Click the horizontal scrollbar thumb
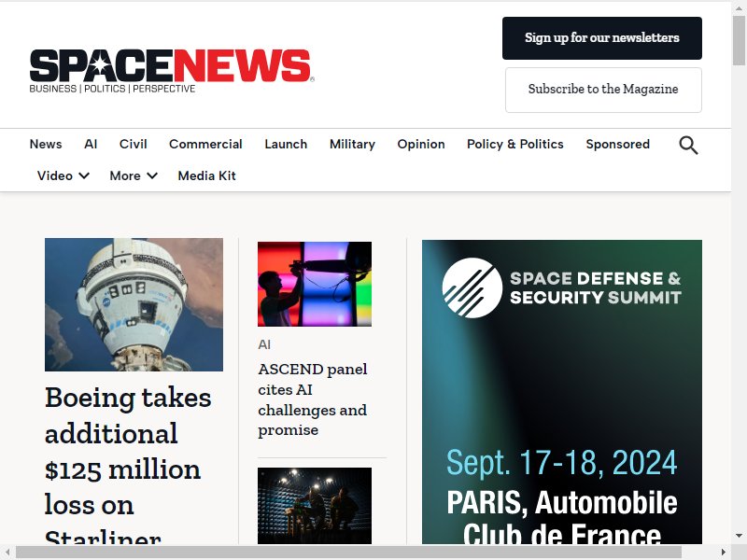747x560 pixels. (348, 552)
